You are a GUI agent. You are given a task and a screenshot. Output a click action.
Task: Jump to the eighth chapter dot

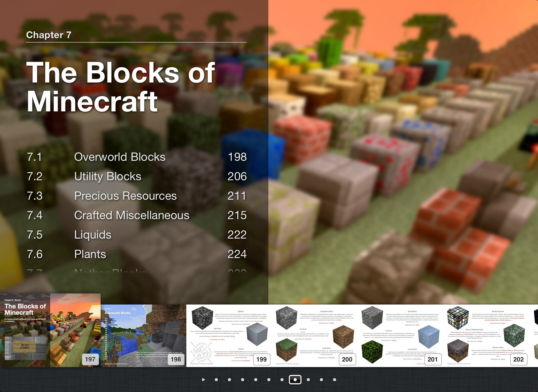click(308, 380)
